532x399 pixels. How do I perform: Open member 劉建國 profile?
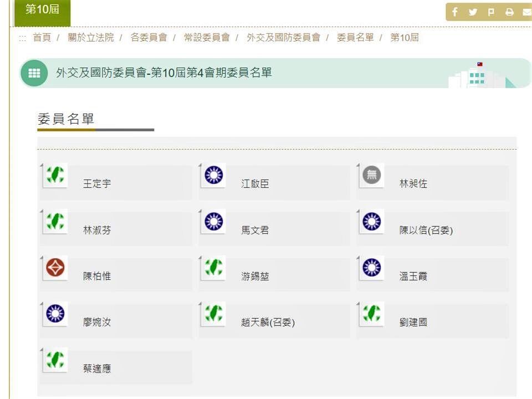pos(413,322)
